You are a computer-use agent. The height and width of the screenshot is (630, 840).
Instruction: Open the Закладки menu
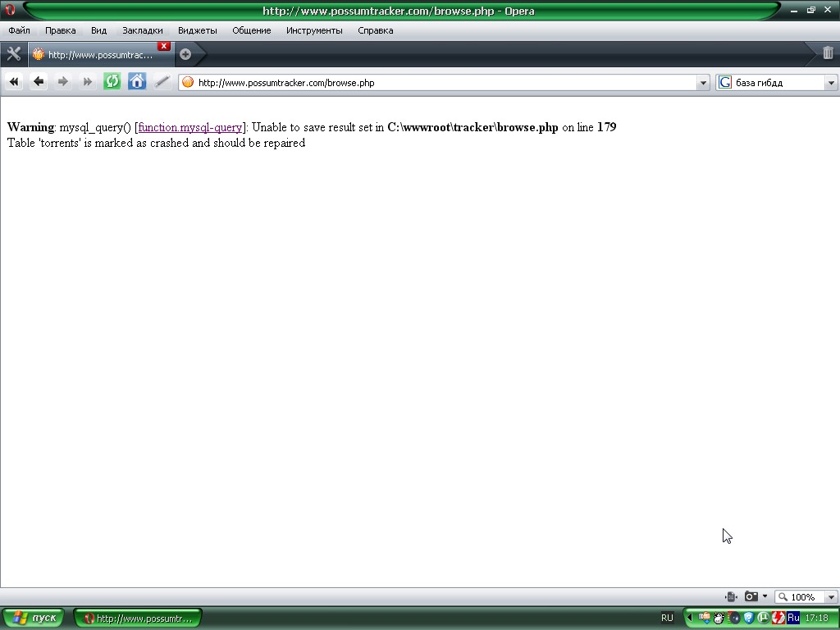click(x=143, y=30)
